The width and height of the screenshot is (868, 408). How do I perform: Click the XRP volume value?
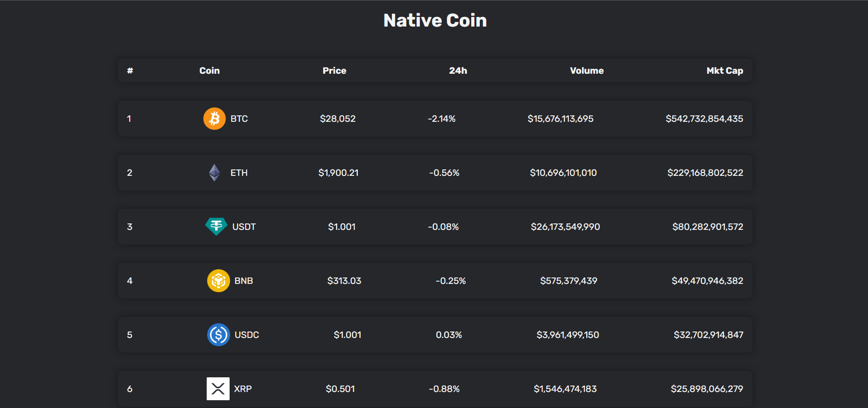[566, 388]
